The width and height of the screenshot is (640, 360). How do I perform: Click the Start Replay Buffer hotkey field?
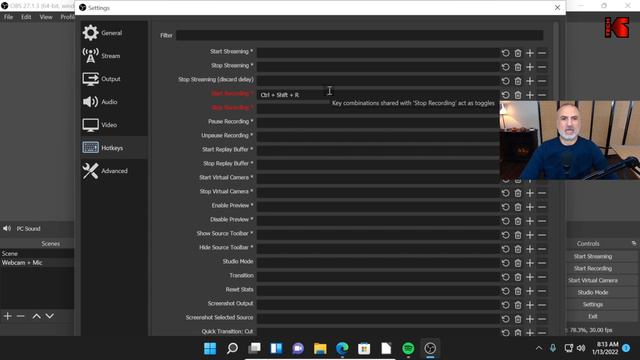(x=378, y=151)
